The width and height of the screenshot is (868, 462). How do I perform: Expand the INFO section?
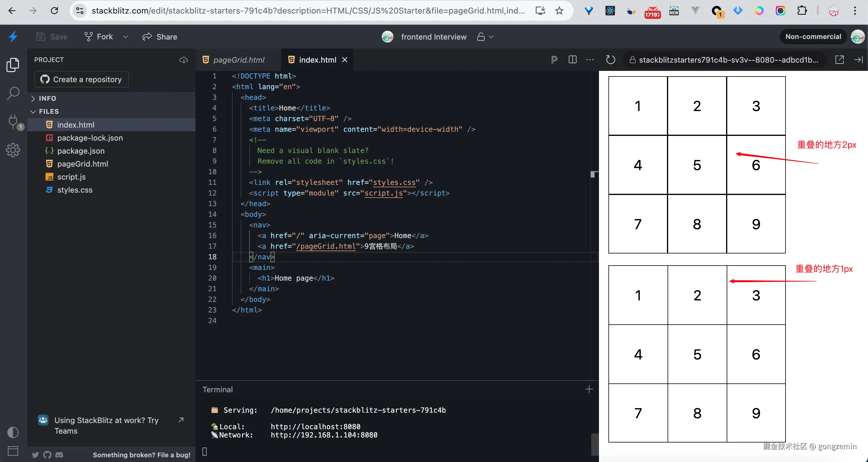click(47, 98)
